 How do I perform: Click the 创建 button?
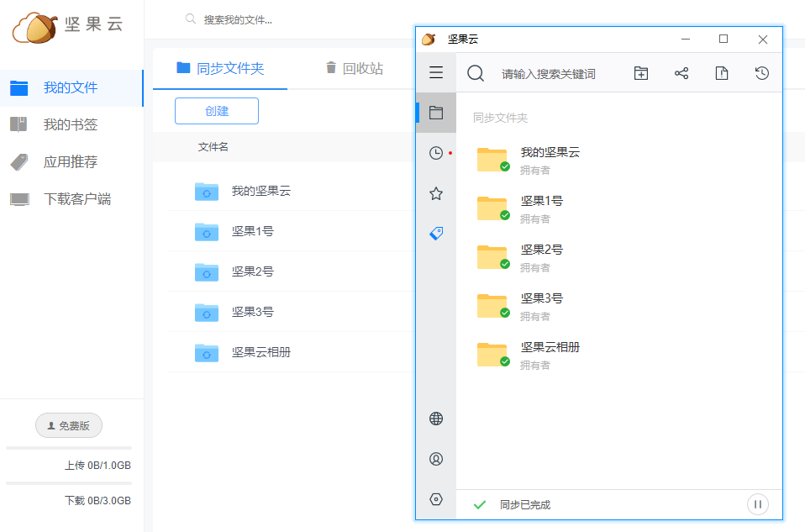coord(216,110)
